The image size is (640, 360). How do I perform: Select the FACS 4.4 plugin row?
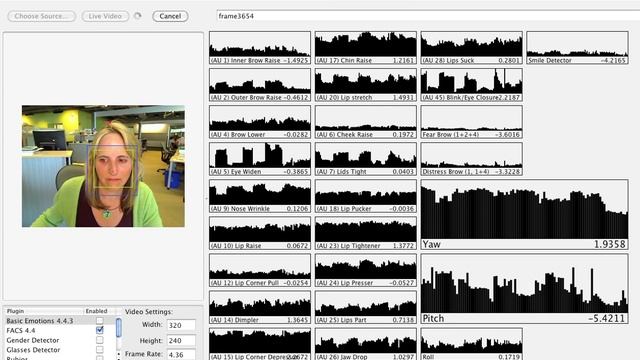click(60, 331)
